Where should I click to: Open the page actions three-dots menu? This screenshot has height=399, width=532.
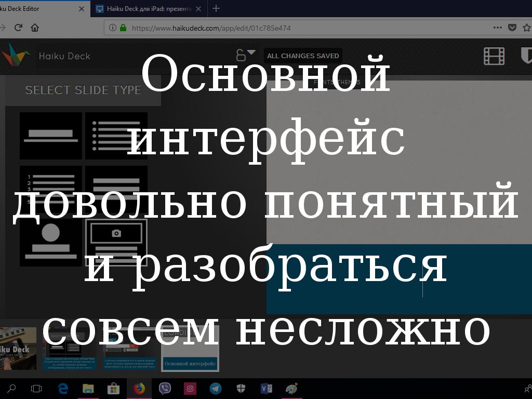click(497, 28)
